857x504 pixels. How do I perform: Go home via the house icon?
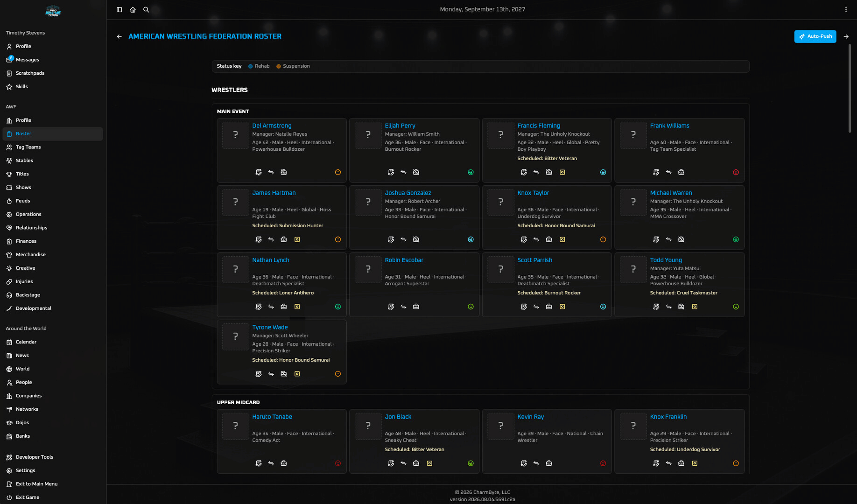(133, 9)
